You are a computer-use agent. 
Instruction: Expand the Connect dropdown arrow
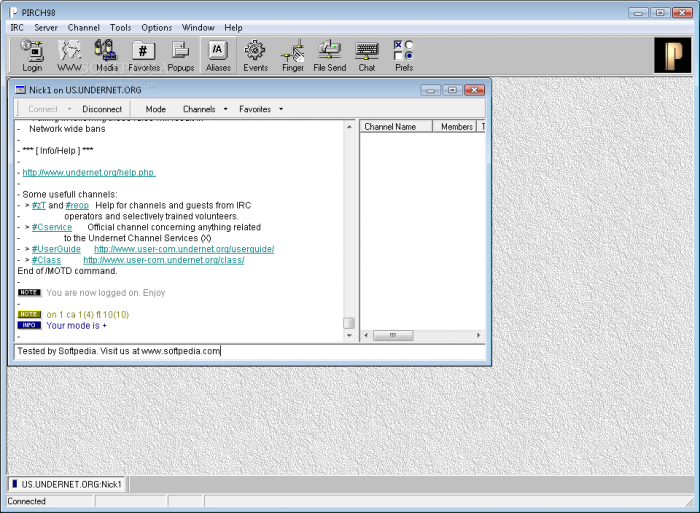pos(69,109)
